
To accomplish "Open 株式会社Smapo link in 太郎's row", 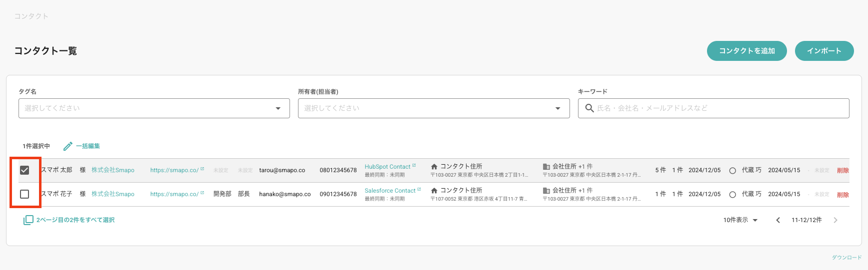I will 113,170.
